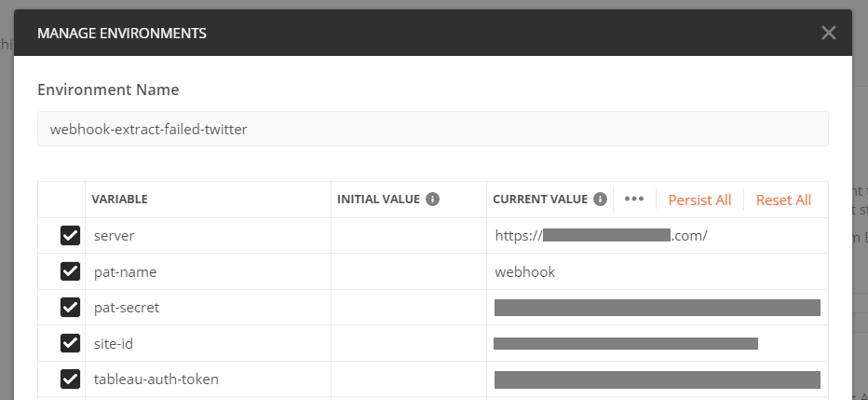Image resolution: width=868 pixels, height=400 pixels.
Task: Click the pat-secret current value cell
Action: (657, 308)
